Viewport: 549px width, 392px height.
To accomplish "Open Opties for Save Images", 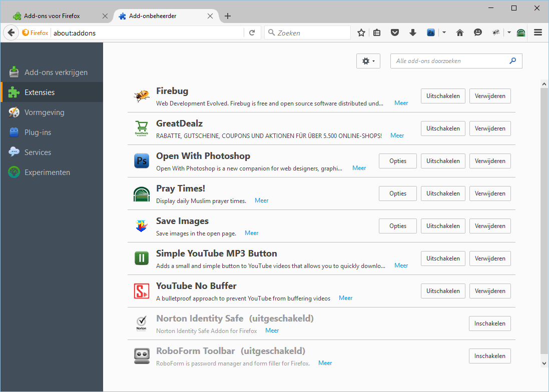I will pyautogui.click(x=397, y=225).
